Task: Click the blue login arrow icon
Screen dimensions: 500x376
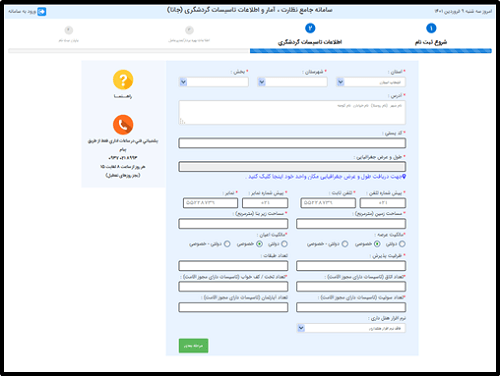Action: (x=42, y=12)
